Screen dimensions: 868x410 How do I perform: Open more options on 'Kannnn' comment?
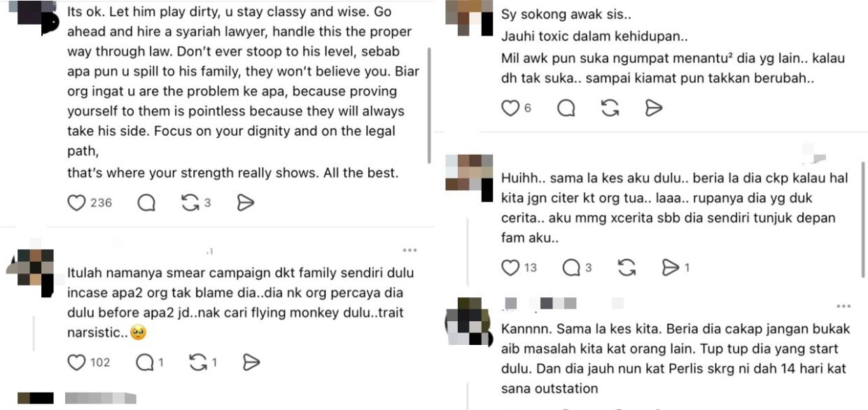tap(843, 306)
